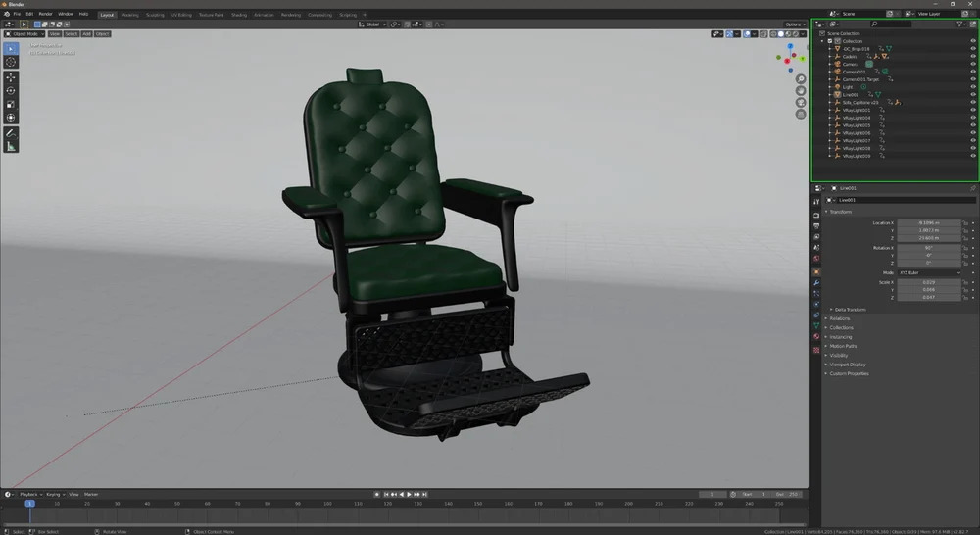This screenshot has width=980, height=535.
Task: Select the Select Box tool in viewport toolbar
Action: [x=11, y=49]
